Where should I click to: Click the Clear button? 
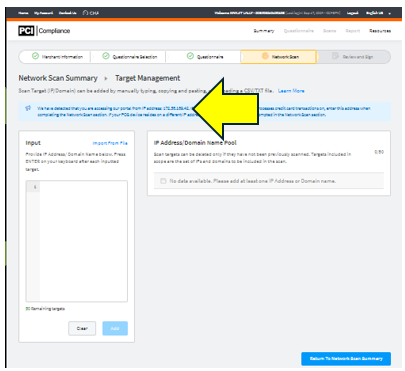click(82, 328)
